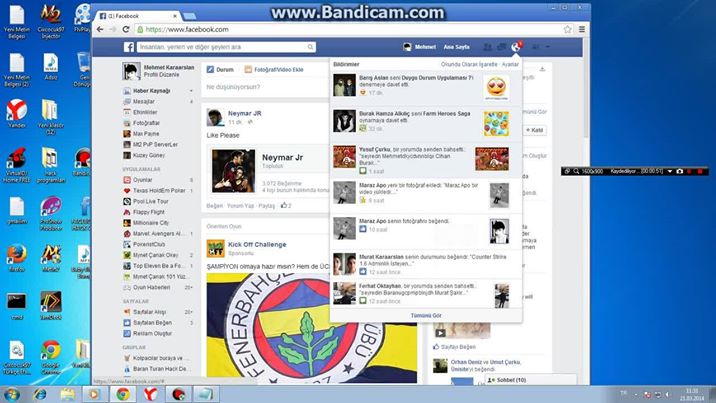The image size is (716, 403).
Task: Launch Pool Live Tour app
Action: tap(150, 201)
